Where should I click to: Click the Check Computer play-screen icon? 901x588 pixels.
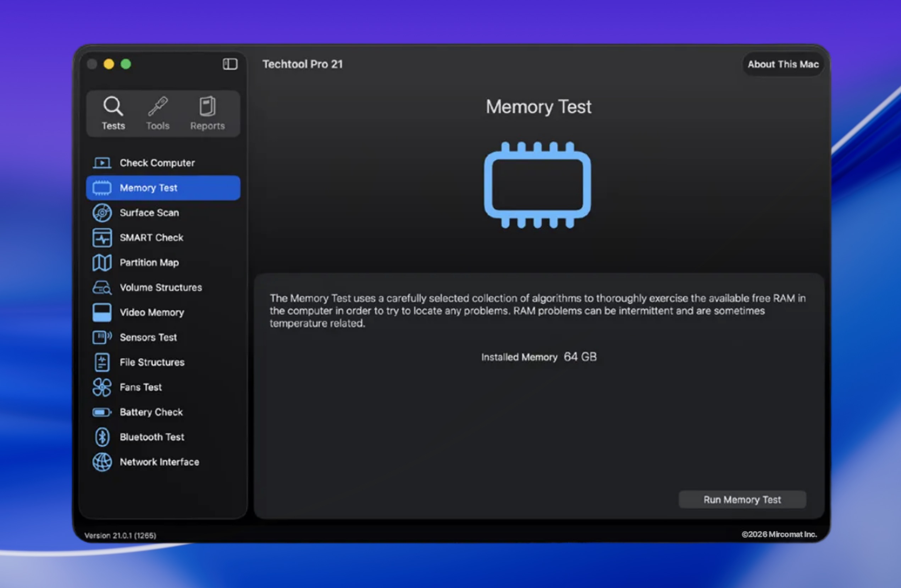102,163
